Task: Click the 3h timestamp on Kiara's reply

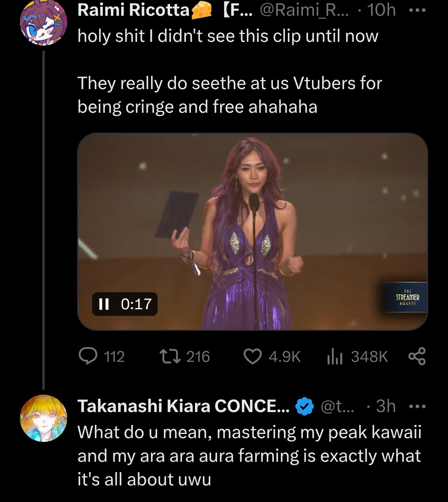Action: click(386, 406)
